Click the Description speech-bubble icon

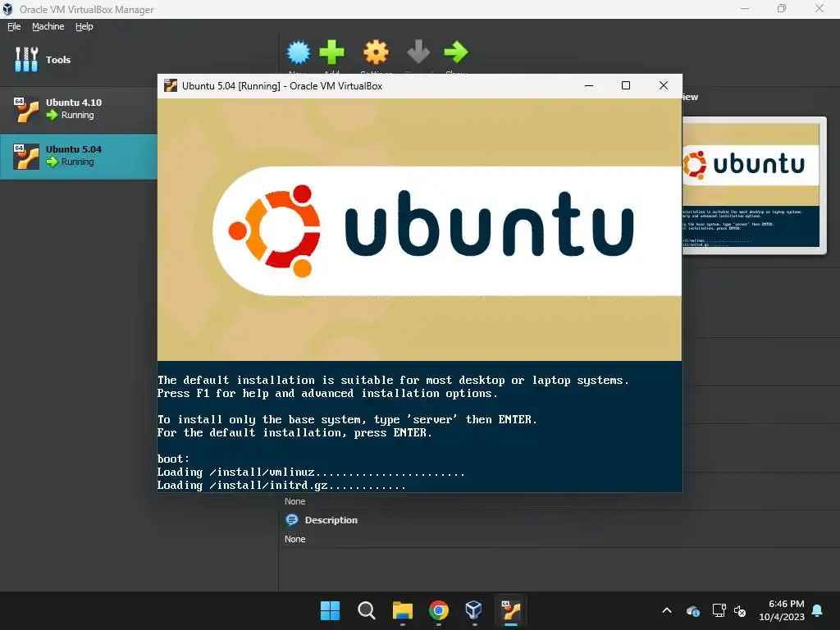pos(292,519)
